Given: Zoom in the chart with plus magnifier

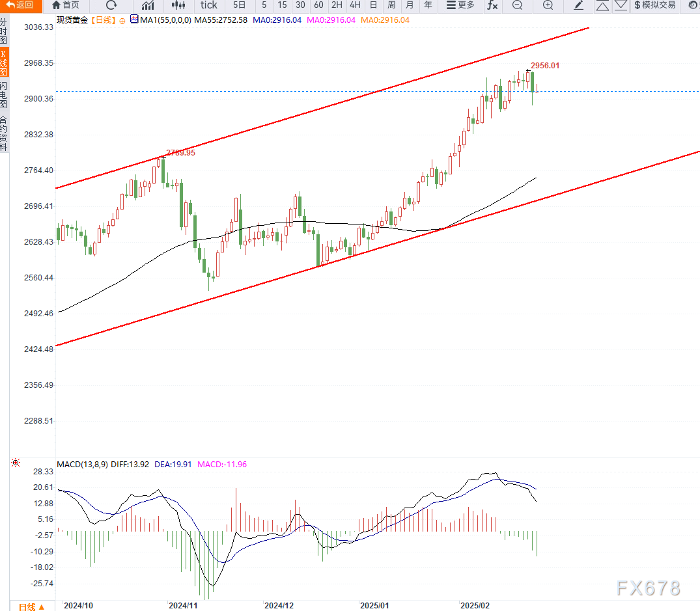Looking at the screenshot, I should point(548,5).
